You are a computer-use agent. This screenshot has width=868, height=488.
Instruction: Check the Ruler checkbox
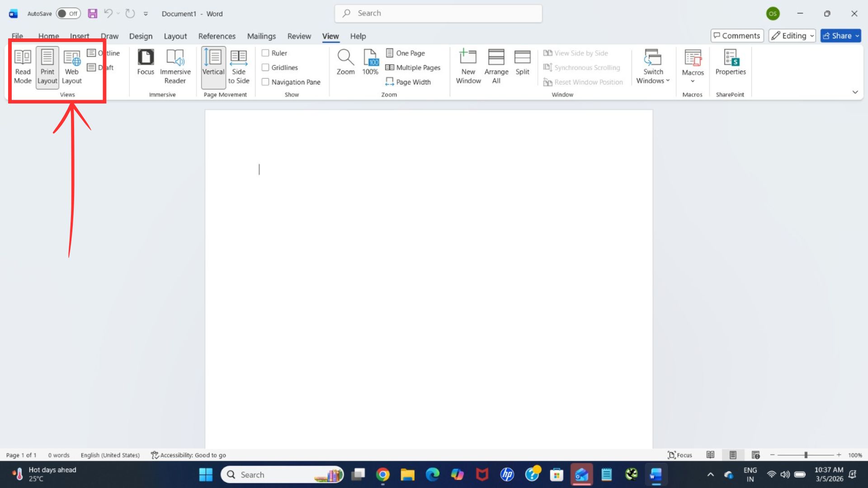[x=266, y=53]
